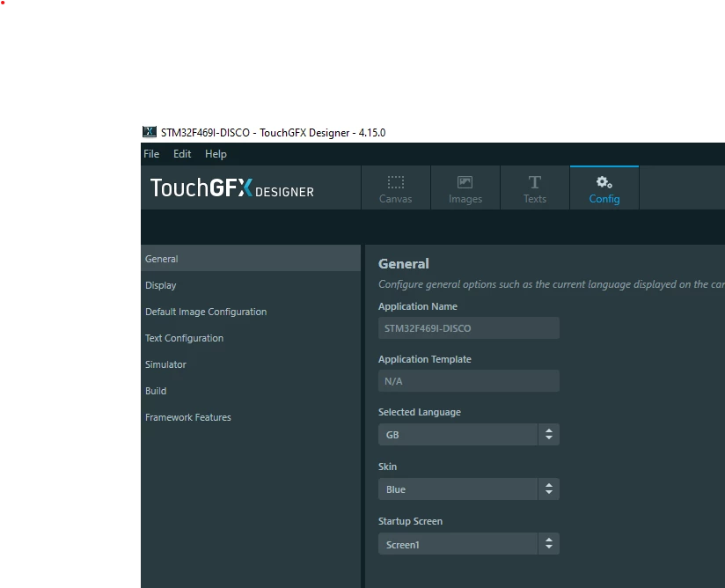Click the TouchGFX Designer logo
This screenshot has height=588, width=725.
232,187
